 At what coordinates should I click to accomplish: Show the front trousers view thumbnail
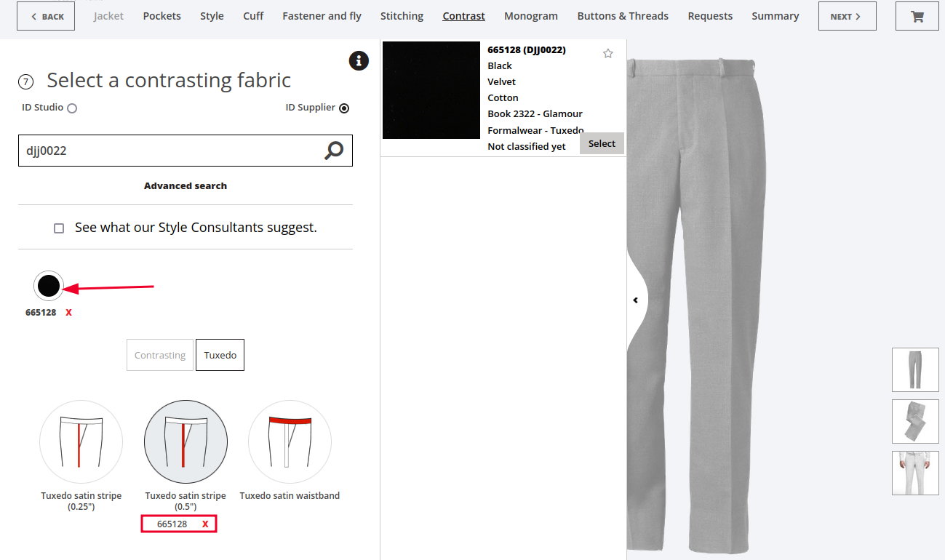pos(915,369)
